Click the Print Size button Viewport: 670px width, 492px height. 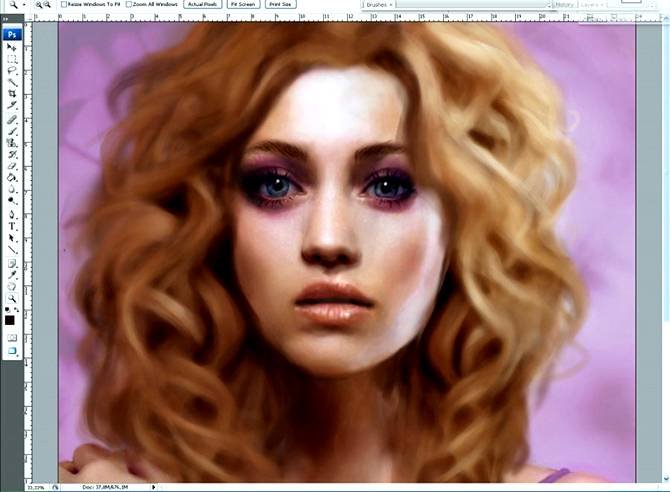pos(281,5)
